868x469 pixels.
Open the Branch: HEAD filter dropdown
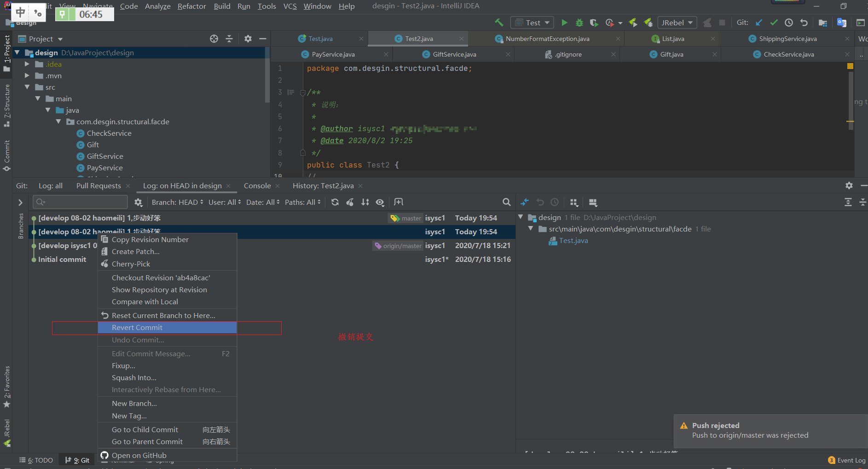177,202
